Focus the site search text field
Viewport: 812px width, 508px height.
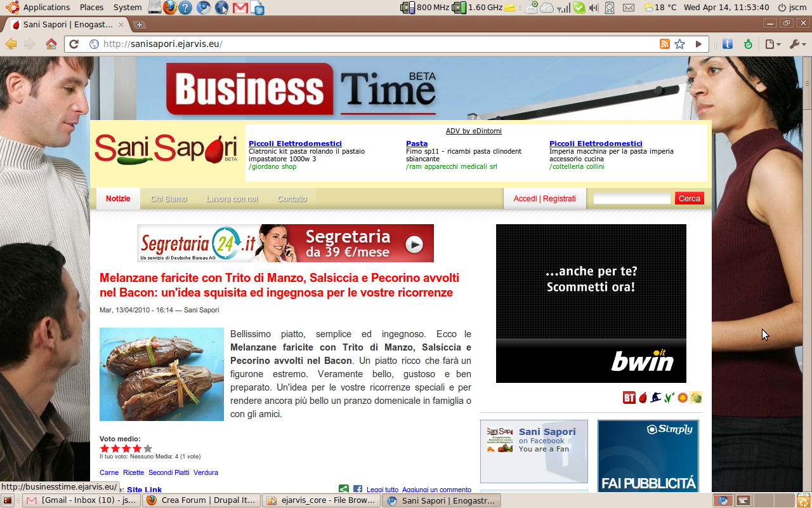(632, 199)
